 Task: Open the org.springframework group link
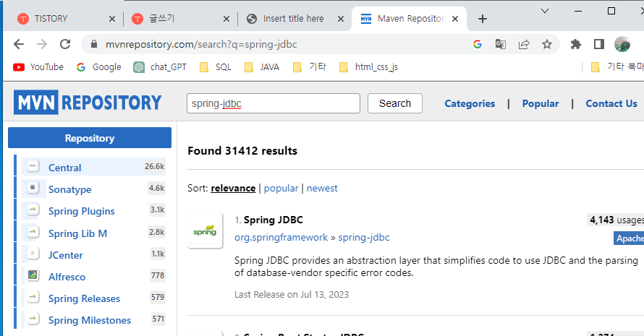281,238
